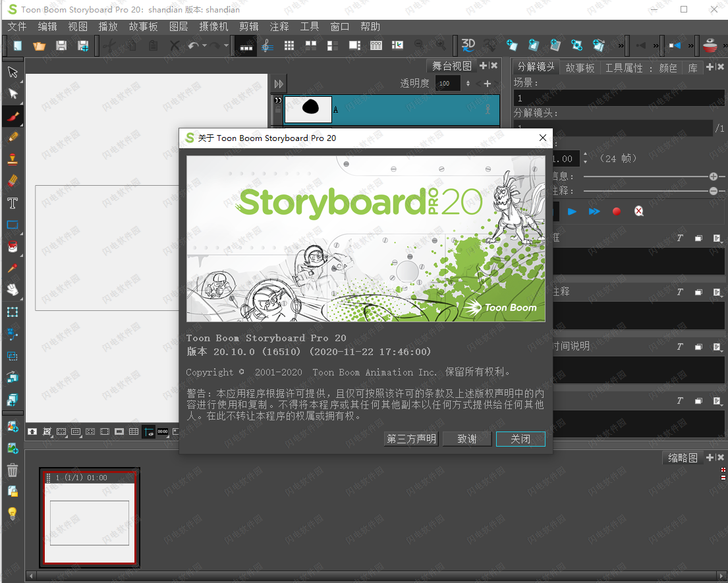Viewport: 728px width, 583px height.
Task: Click New Project icon in toolbar
Action: (x=18, y=45)
